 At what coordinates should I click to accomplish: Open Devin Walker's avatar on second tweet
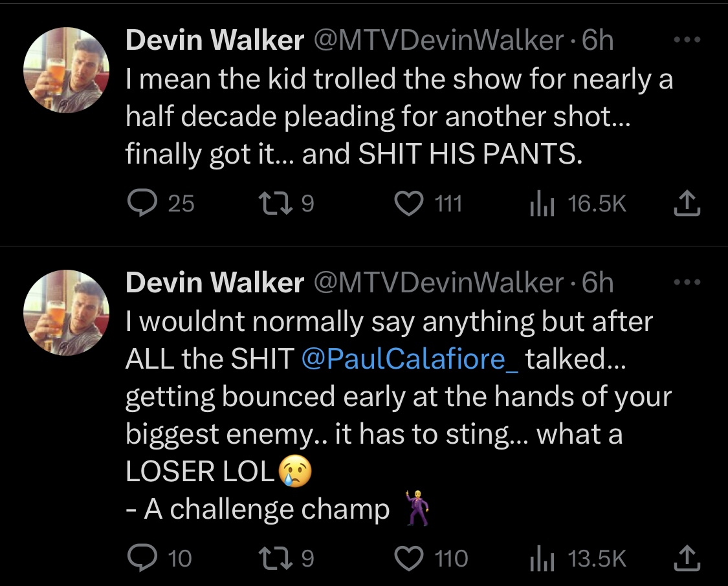point(67,312)
